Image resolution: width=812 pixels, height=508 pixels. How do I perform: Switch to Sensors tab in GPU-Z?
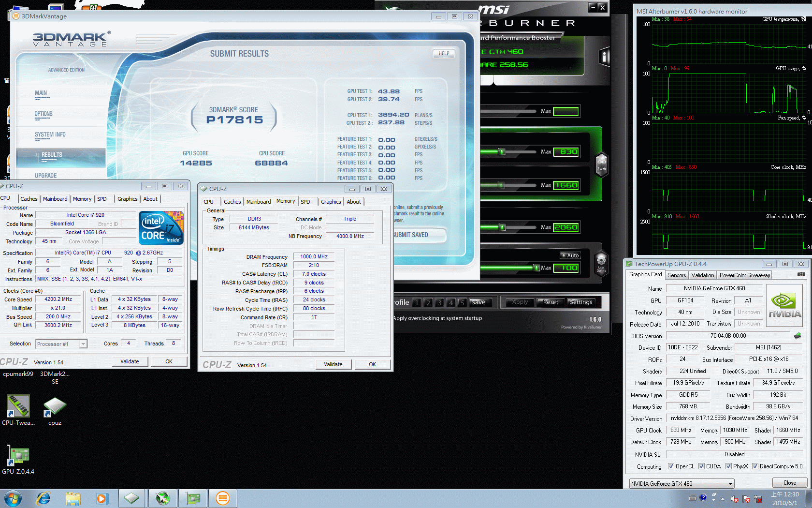click(677, 275)
